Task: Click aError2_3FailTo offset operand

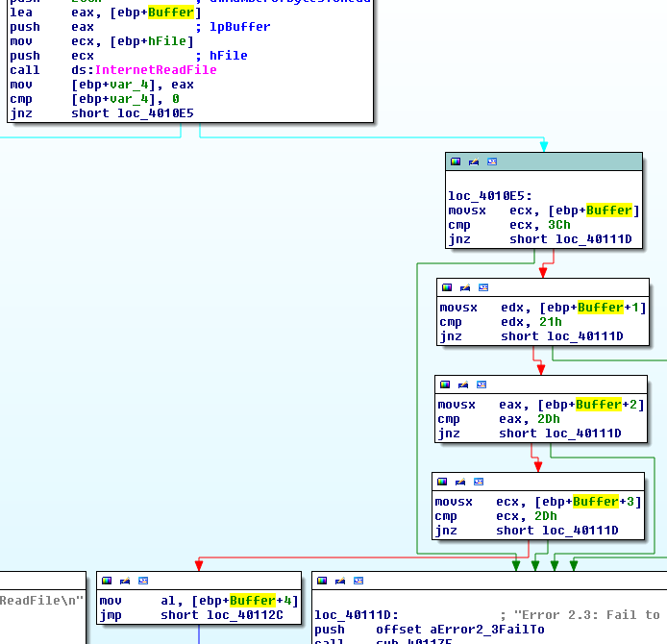Action: [x=487, y=630]
